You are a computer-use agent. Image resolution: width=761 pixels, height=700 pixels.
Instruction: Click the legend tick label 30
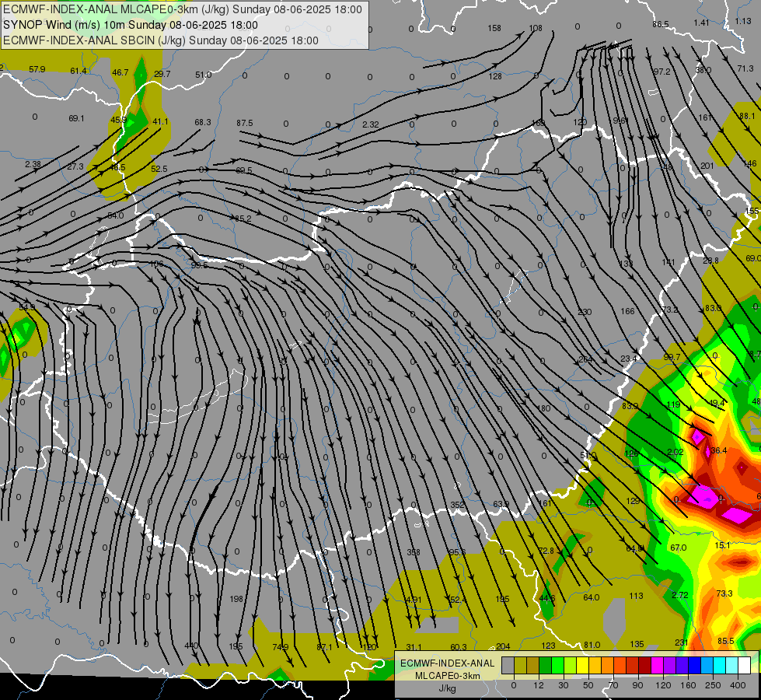563,685
